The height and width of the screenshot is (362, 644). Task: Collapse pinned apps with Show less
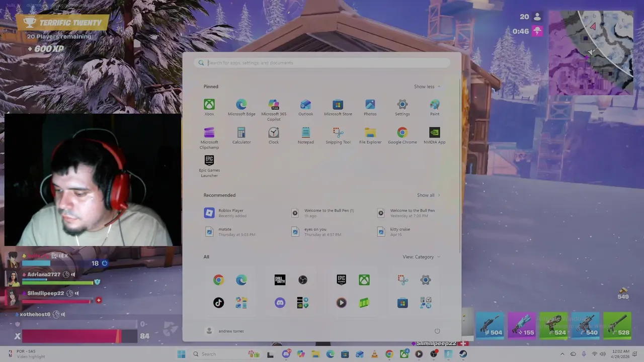coord(427,86)
